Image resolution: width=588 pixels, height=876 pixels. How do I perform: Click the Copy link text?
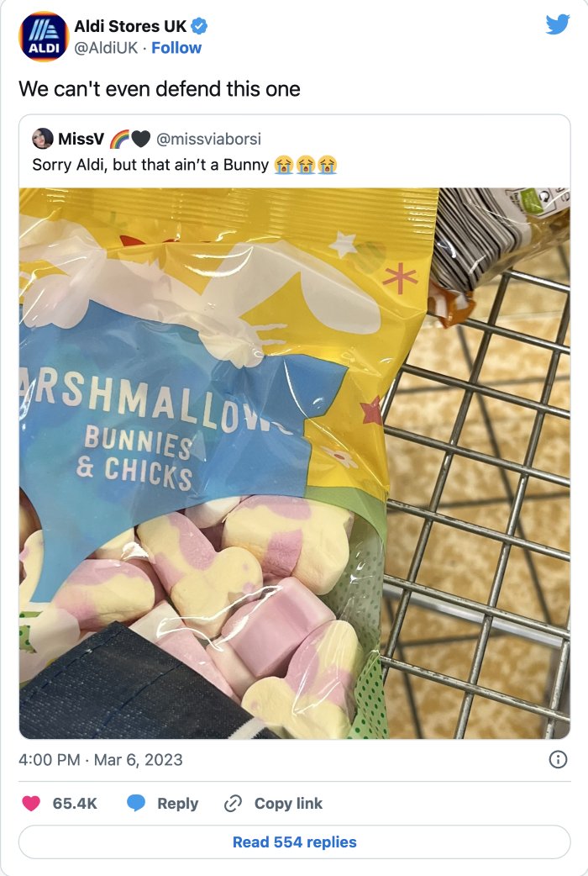click(288, 804)
